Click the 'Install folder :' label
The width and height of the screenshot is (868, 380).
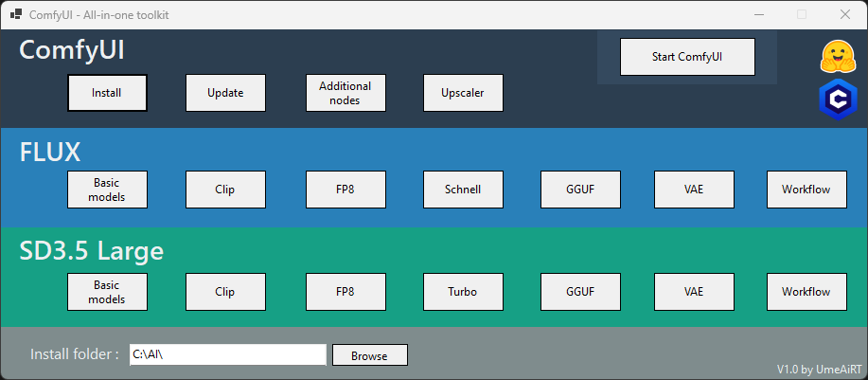click(75, 354)
